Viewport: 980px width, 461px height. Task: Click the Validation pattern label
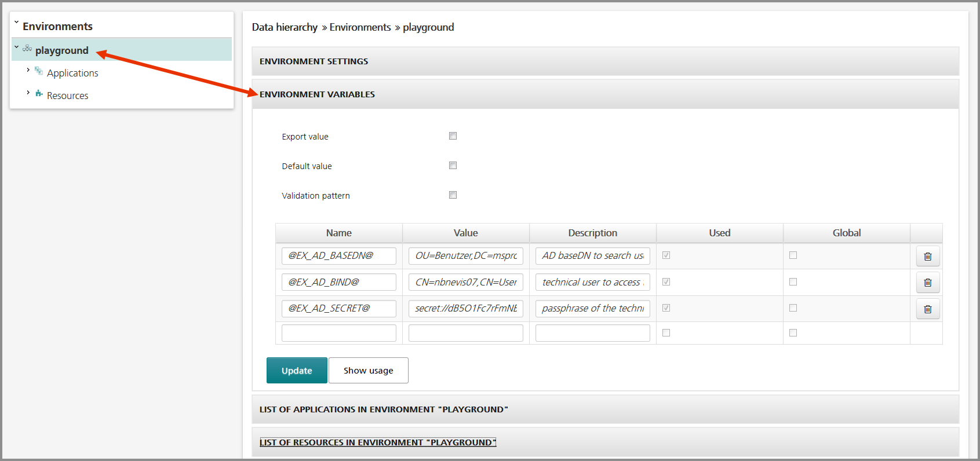[x=316, y=196]
